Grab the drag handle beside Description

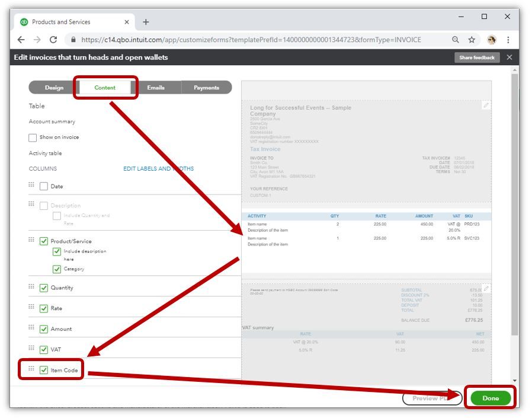31,204
